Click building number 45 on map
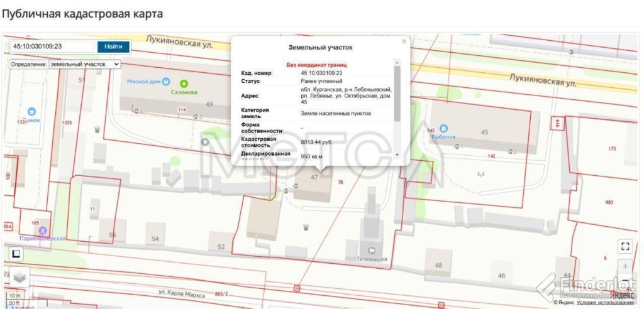The width and height of the screenshot is (644, 309). (x=484, y=133)
